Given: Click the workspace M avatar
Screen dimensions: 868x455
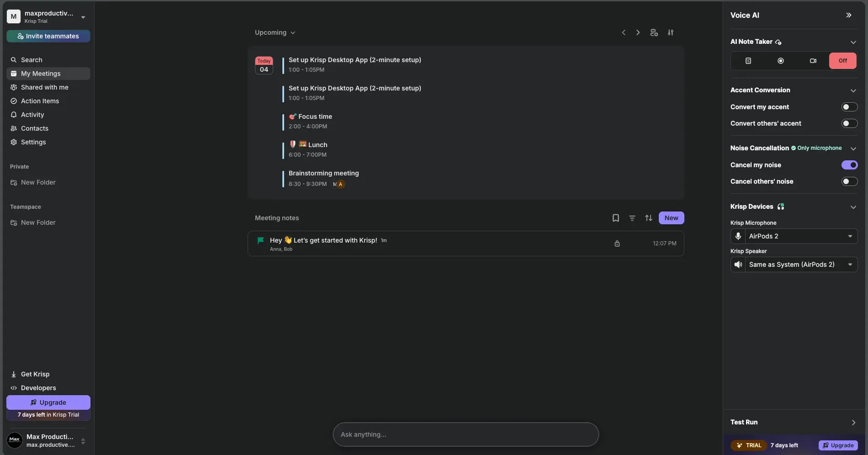Looking at the screenshot, I should coord(14,16).
